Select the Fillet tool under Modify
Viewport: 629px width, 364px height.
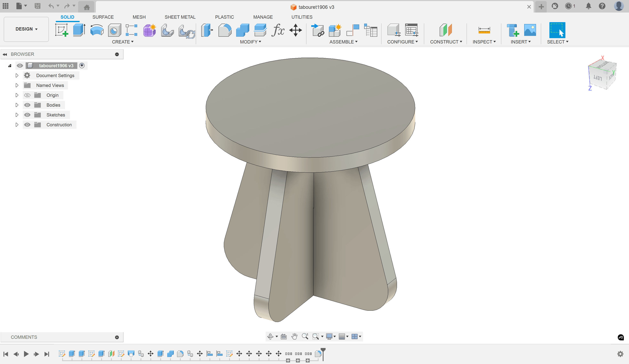click(x=225, y=30)
